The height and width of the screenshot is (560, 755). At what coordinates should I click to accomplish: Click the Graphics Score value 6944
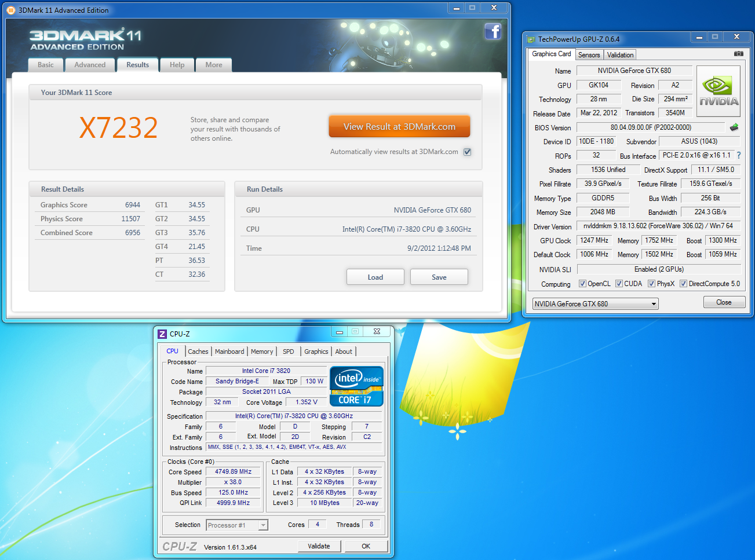[133, 205]
